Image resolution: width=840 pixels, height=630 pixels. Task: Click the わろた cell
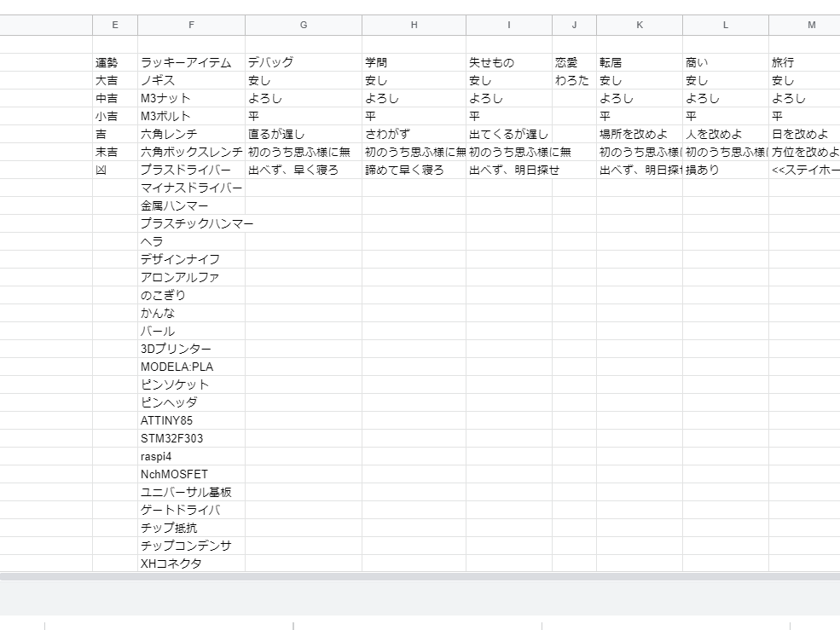574,80
